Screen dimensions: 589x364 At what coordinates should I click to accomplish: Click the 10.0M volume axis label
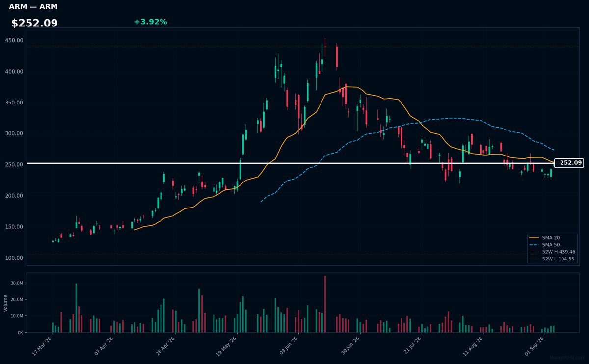coord(17,316)
